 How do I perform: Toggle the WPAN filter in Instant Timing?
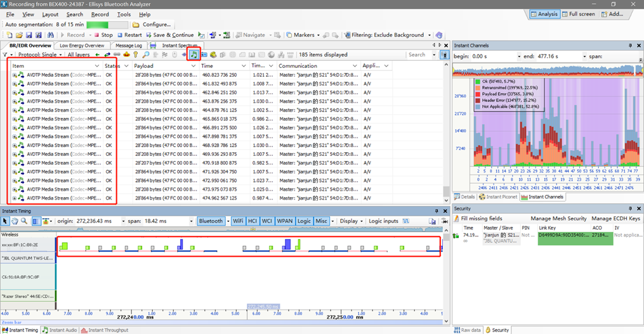click(285, 221)
